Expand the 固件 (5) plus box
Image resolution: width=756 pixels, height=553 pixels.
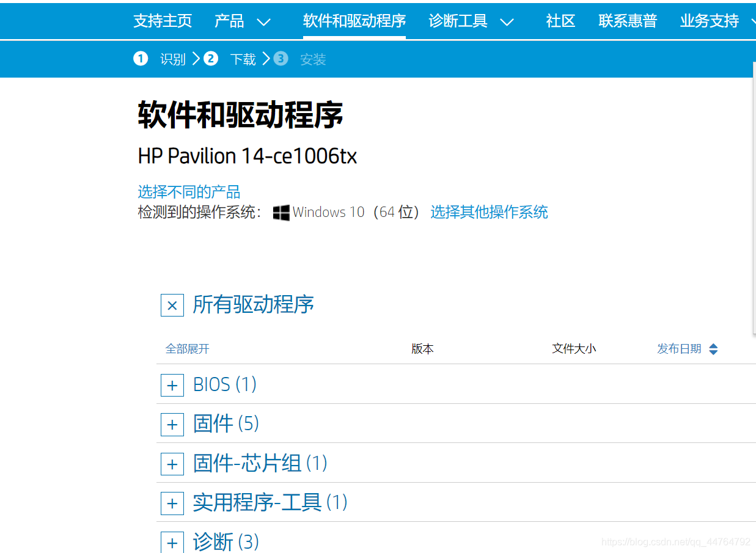point(172,424)
